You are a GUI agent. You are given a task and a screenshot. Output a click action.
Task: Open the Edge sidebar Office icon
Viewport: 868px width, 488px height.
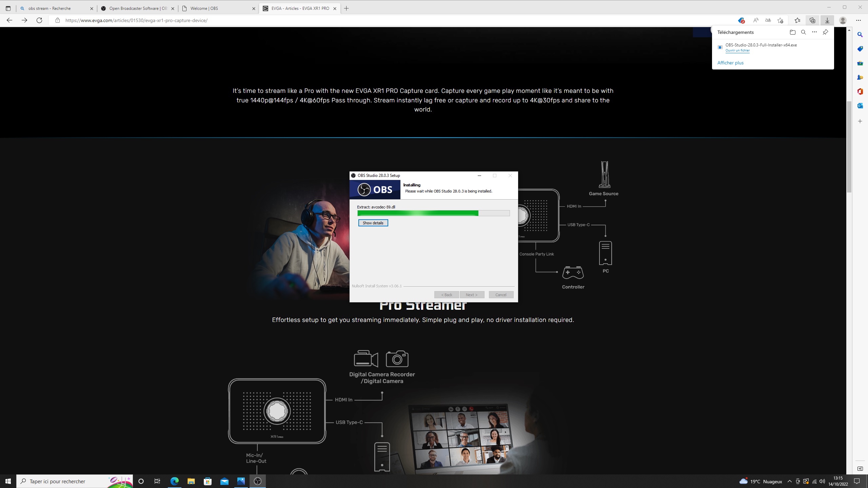860,91
